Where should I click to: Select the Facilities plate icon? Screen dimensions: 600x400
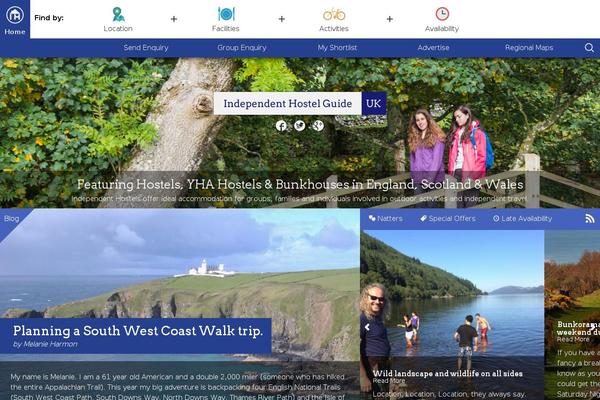point(226,14)
